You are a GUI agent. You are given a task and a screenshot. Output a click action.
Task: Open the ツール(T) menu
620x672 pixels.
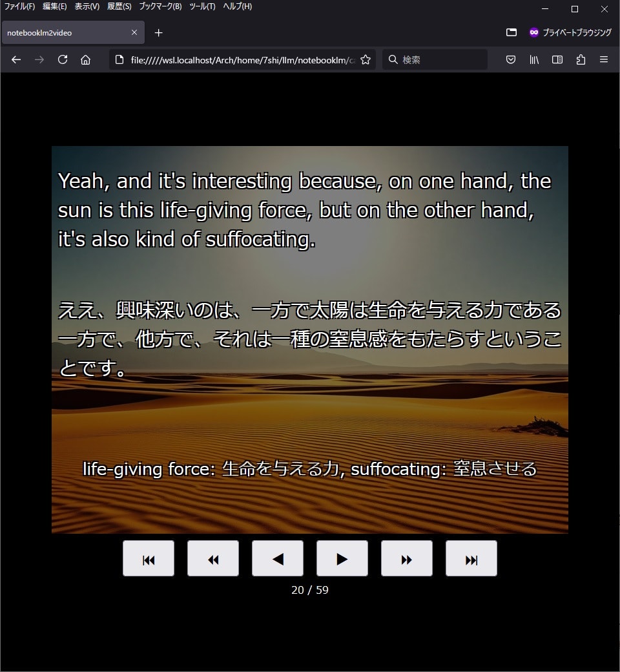pyautogui.click(x=202, y=6)
